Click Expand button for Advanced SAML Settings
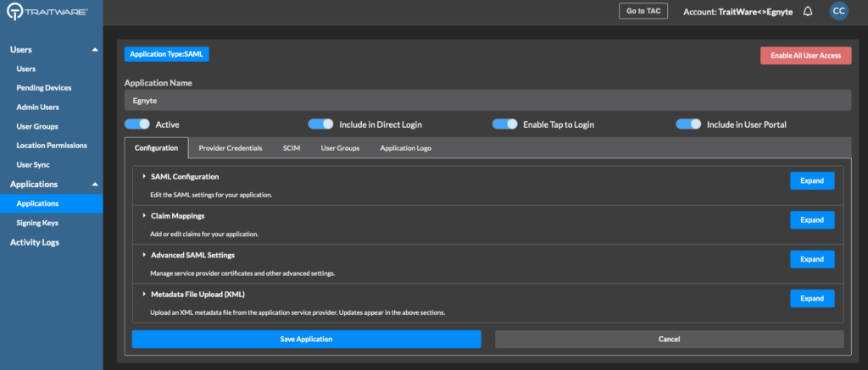Image resolution: width=868 pixels, height=370 pixels. (x=812, y=259)
